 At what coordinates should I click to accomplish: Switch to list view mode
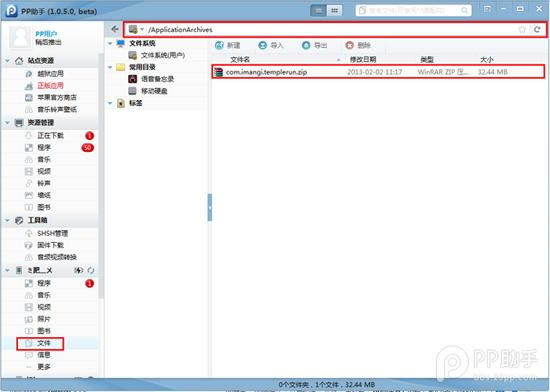click(x=318, y=11)
